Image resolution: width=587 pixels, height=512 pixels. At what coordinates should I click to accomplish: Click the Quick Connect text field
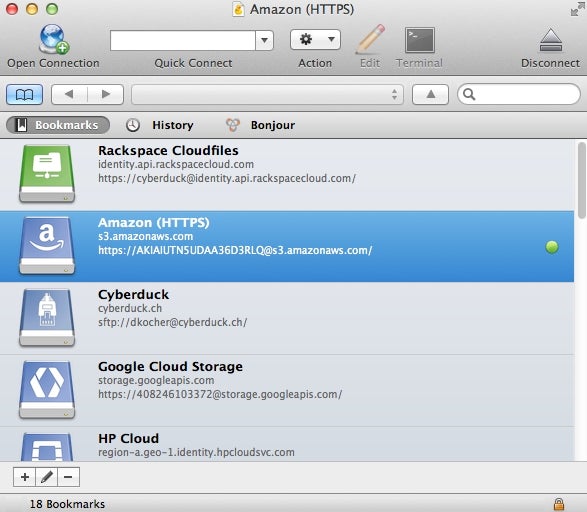183,40
